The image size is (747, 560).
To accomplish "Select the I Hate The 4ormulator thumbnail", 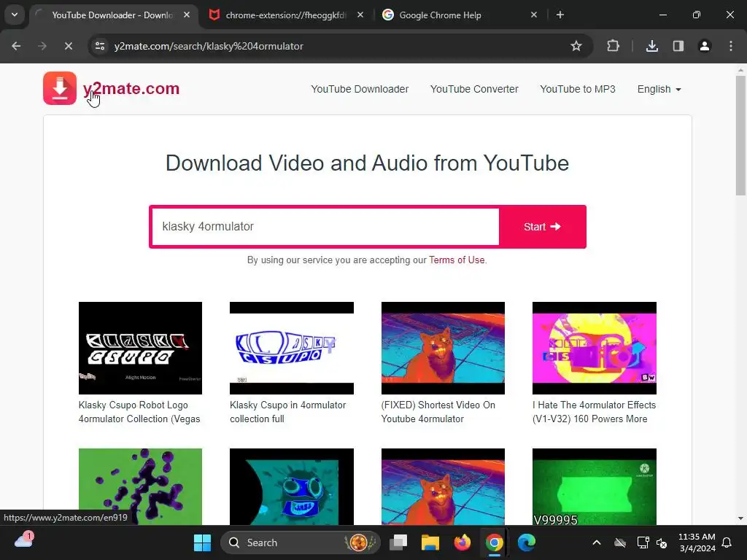I will pyautogui.click(x=594, y=348).
